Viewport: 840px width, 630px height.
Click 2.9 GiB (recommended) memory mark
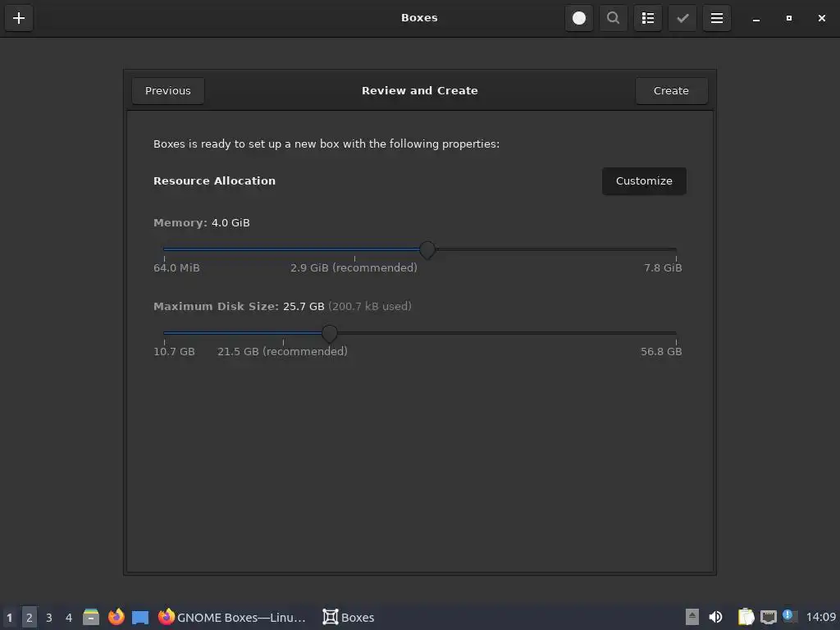pyautogui.click(x=354, y=268)
